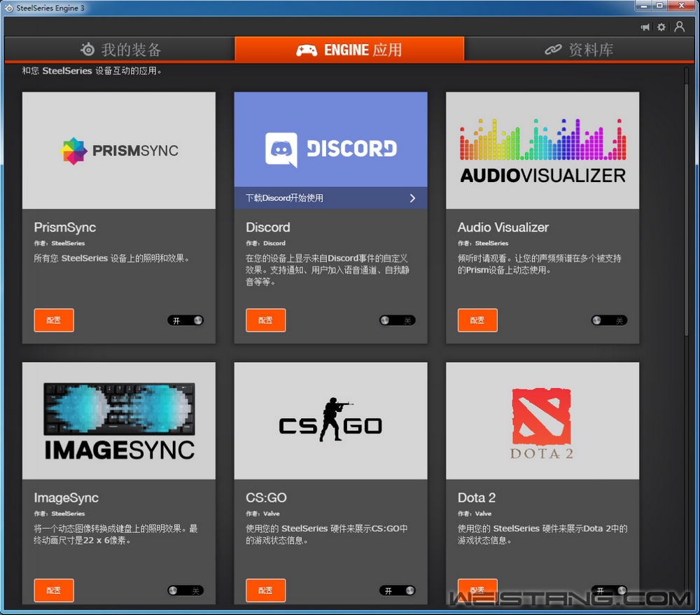Click the Audio Visualizer card title
The height and width of the screenshot is (615, 700).
(503, 228)
